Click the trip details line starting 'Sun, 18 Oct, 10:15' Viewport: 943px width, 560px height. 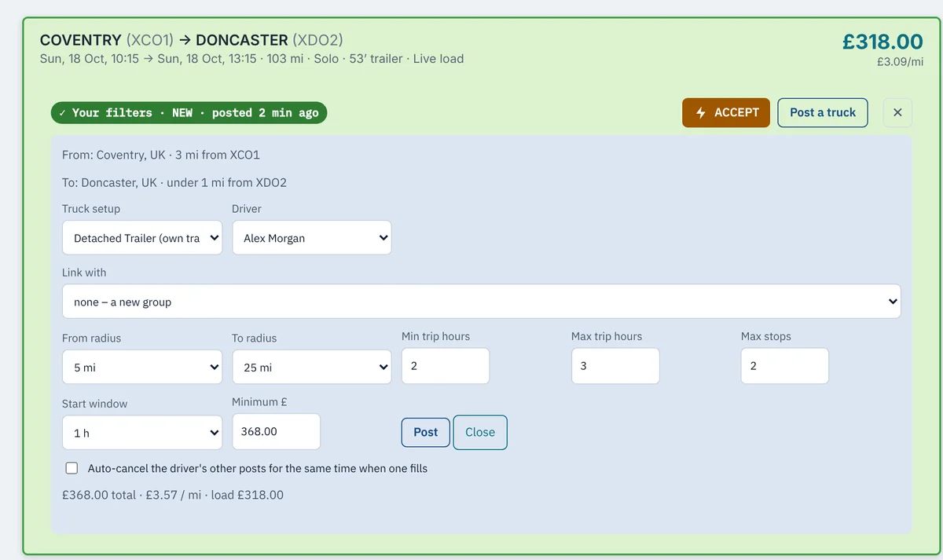click(251, 59)
